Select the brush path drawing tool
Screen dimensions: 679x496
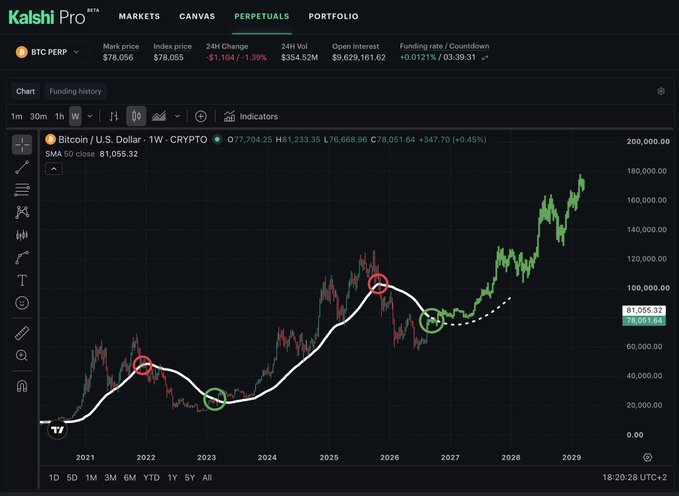pyautogui.click(x=22, y=257)
